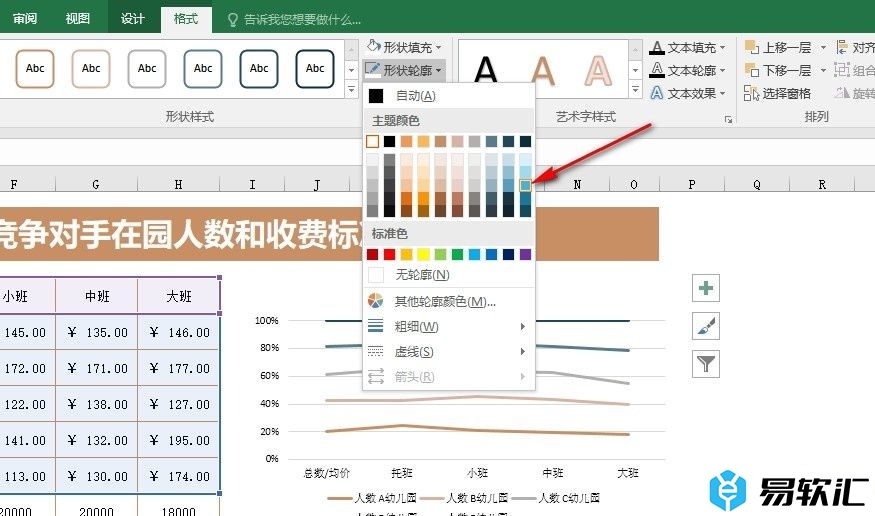Switch to the 设计 ribbon tab

click(132, 18)
